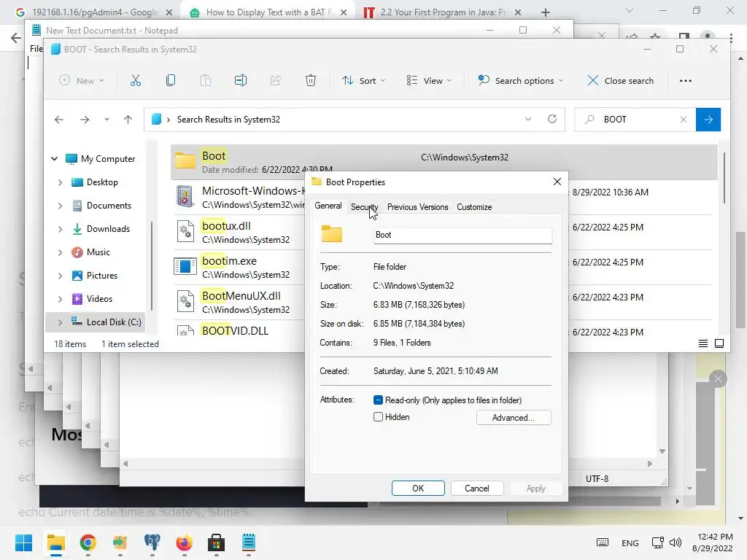Click OK in Boot Properties

point(418,488)
